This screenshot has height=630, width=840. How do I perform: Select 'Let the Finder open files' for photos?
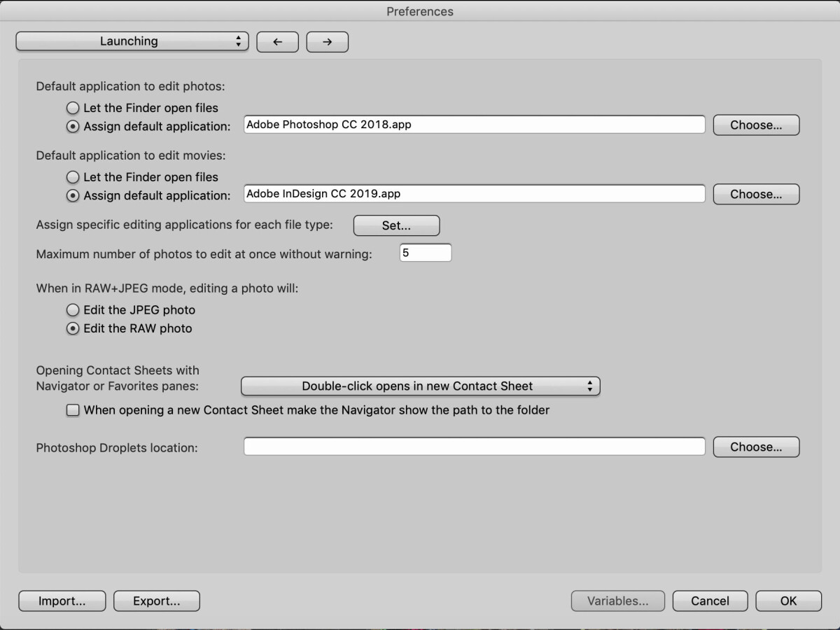pyautogui.click(x=73, y=108)
